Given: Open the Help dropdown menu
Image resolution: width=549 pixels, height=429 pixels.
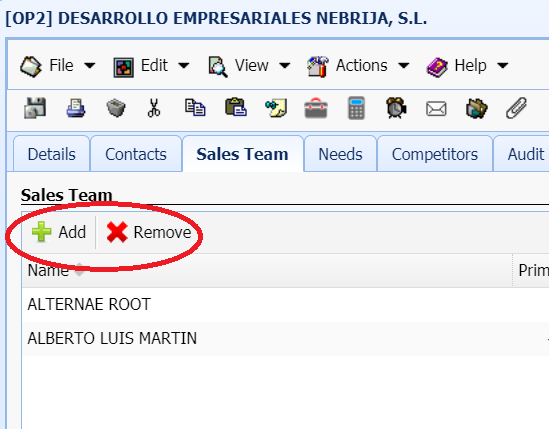Looking at the screenshot, I should (467, 66).
